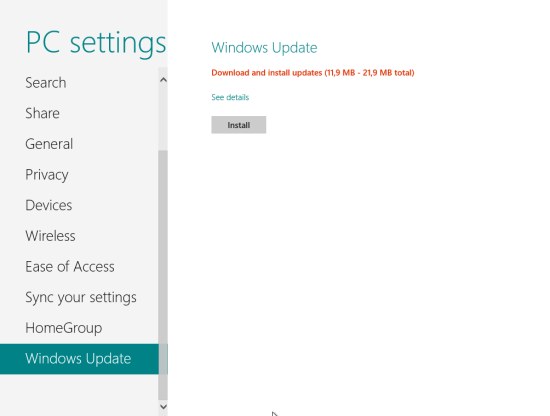Viewport: 550px width, 416px height.
Task: Click the scrollbar track above the thumb
Action: click(163, 118)
